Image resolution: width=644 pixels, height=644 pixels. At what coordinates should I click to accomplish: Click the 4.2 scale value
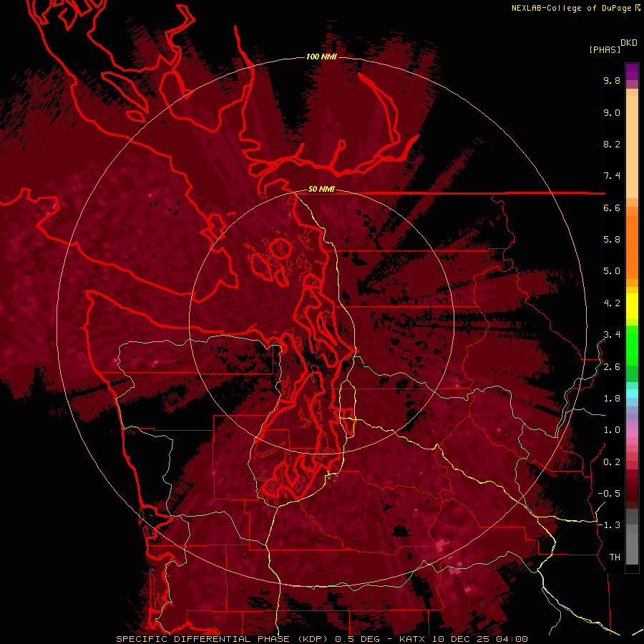[x=612, y=303]
